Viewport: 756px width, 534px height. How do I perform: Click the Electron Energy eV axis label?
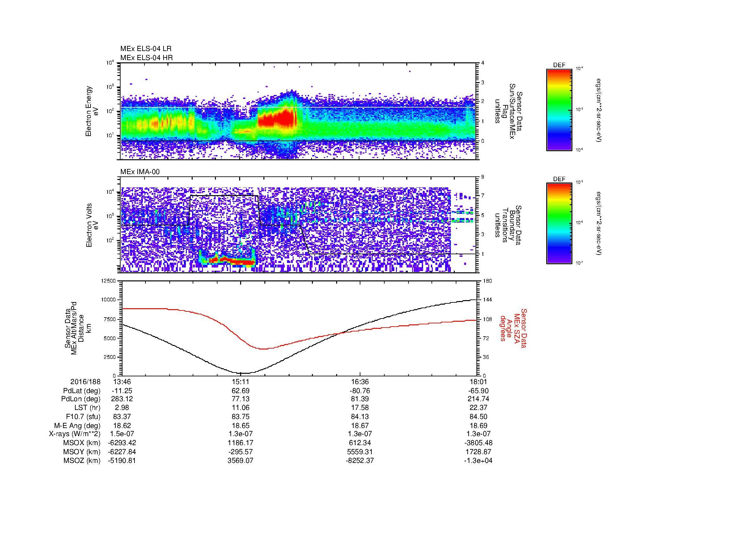tap(92, 111)
